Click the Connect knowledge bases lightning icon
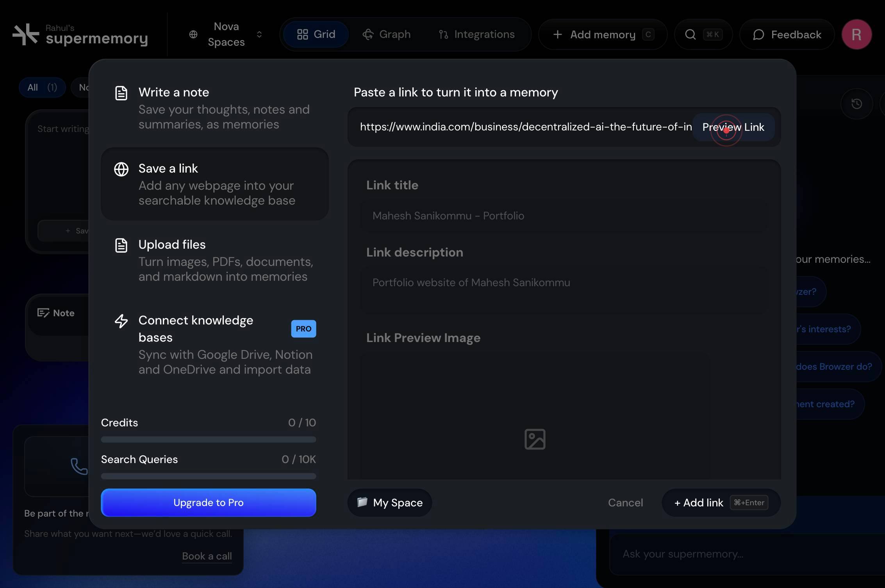885x588 pixels. click(x=121, y=321)
